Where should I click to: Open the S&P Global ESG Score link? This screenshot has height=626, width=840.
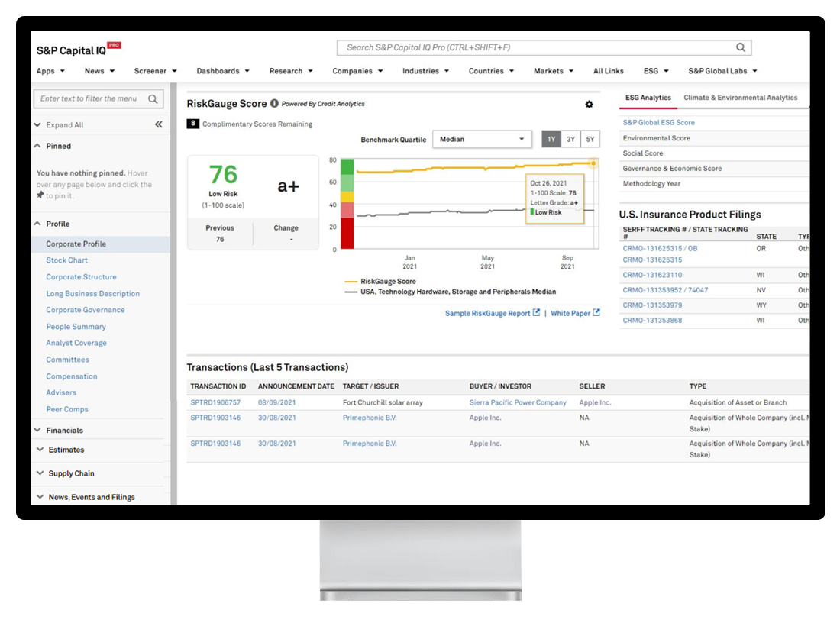(658, 122)
